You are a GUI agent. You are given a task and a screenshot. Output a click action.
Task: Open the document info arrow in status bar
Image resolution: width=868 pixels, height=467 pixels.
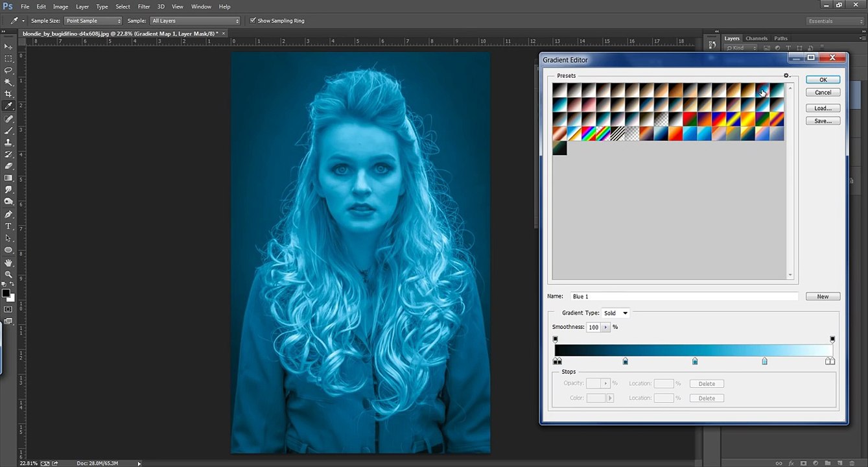point(139,463)
